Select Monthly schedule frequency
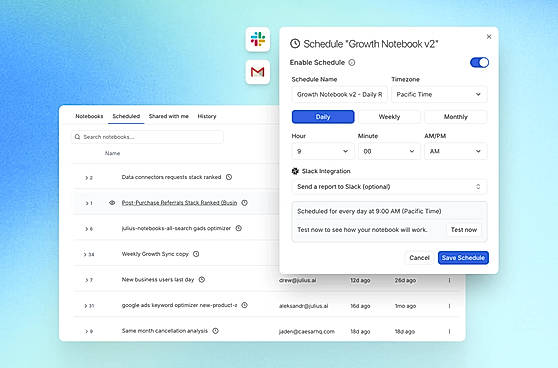 click(456, 117)
